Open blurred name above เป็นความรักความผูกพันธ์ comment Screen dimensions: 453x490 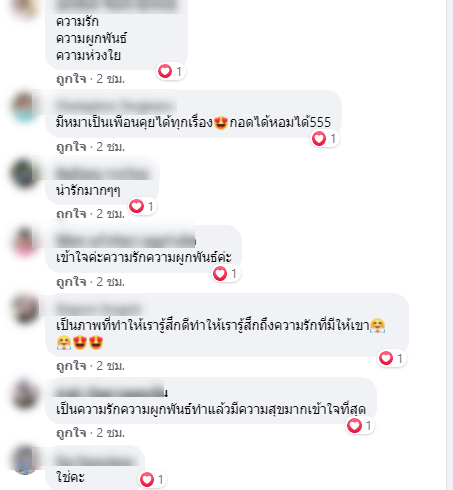(111, 391)
